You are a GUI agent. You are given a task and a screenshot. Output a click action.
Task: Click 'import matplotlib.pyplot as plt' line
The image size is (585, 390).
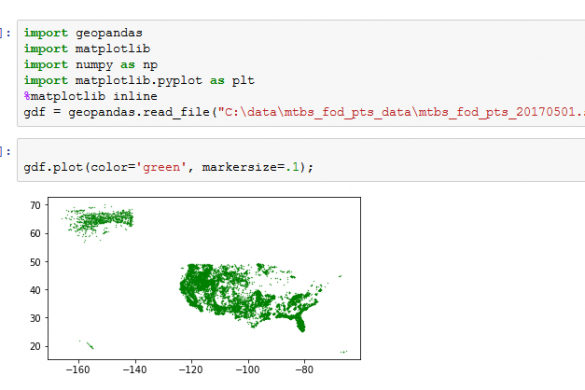[139, 80]
